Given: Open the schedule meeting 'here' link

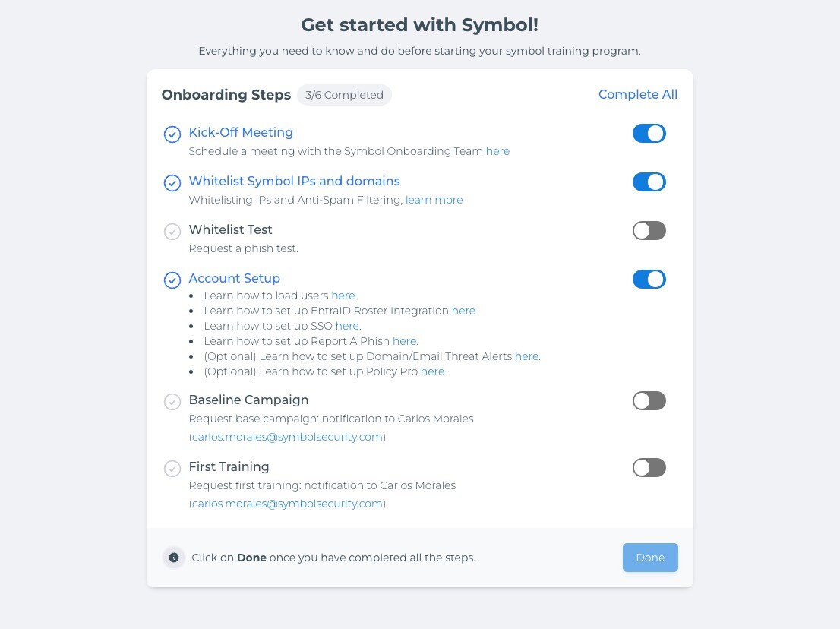Looking at the screenshot, I should tap(497, 151).
